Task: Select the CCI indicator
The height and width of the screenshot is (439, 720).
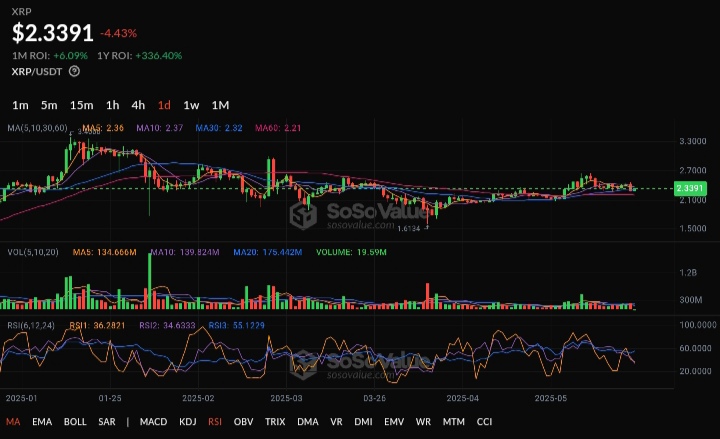Action: 484,422
